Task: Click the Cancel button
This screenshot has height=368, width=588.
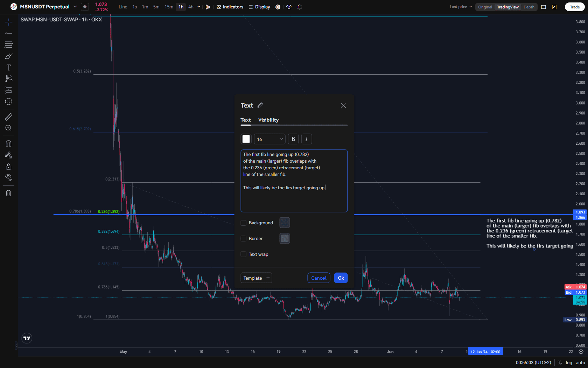Action: pos(319,278)
